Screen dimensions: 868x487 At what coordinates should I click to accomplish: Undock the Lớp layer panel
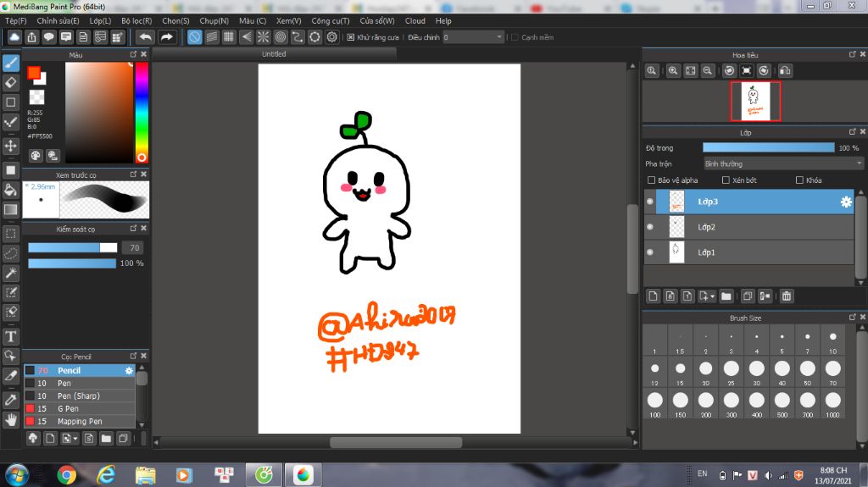(x=853, y=132)
